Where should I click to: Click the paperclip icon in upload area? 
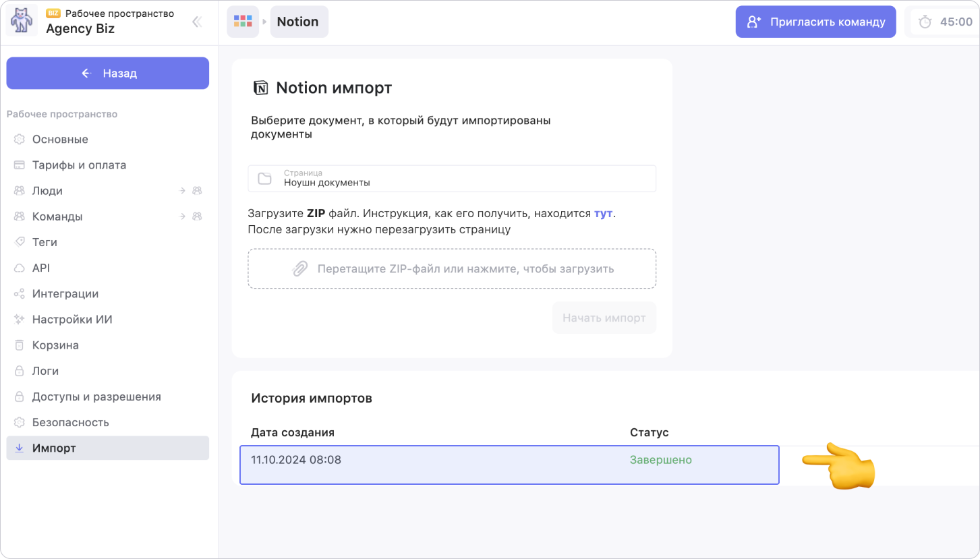[x=299, y=269]
